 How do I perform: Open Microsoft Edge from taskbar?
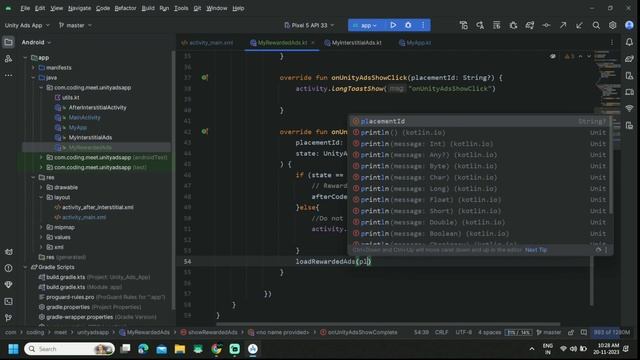(x=143, y=349)
